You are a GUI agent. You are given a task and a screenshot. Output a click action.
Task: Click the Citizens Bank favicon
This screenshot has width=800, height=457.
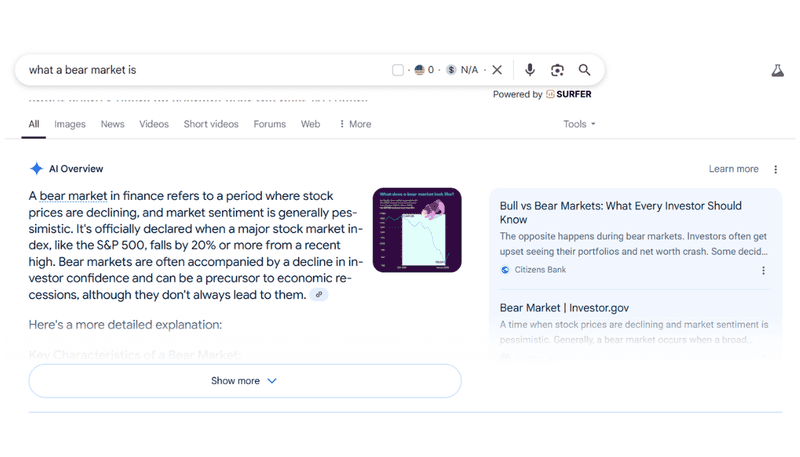(505, 270)
